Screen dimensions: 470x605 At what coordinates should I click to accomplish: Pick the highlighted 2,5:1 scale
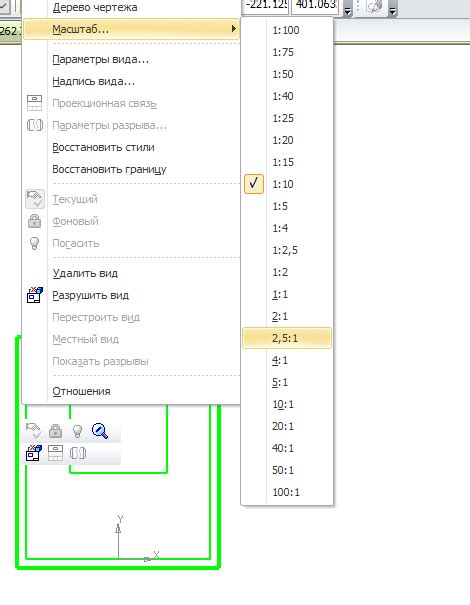287,338
